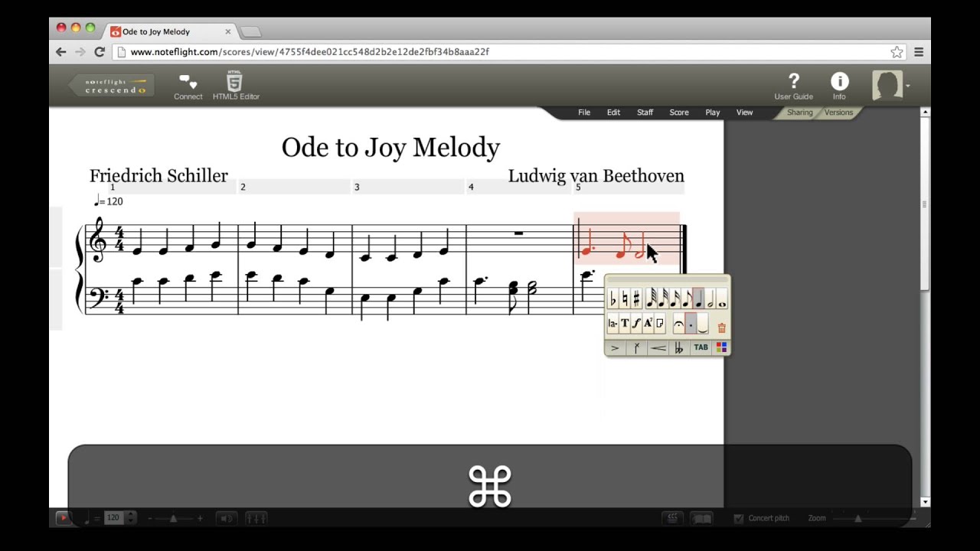Expand the user profile dropdown
Screen dimensions: 980x551
click(908, 86)
